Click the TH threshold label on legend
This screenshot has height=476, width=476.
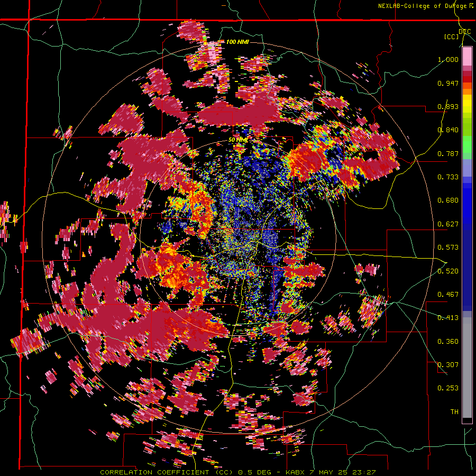coord(454,412)
